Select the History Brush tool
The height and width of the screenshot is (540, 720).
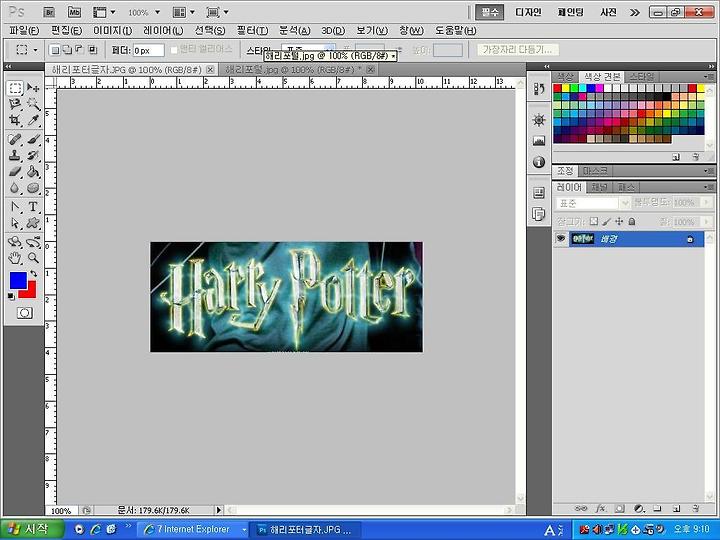click(33, 155)
